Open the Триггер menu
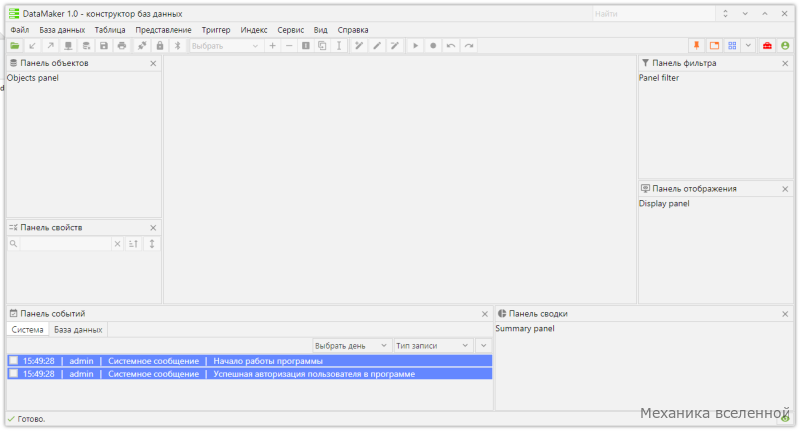The width and height of the screenshot is (800, 431). (216, 30)
